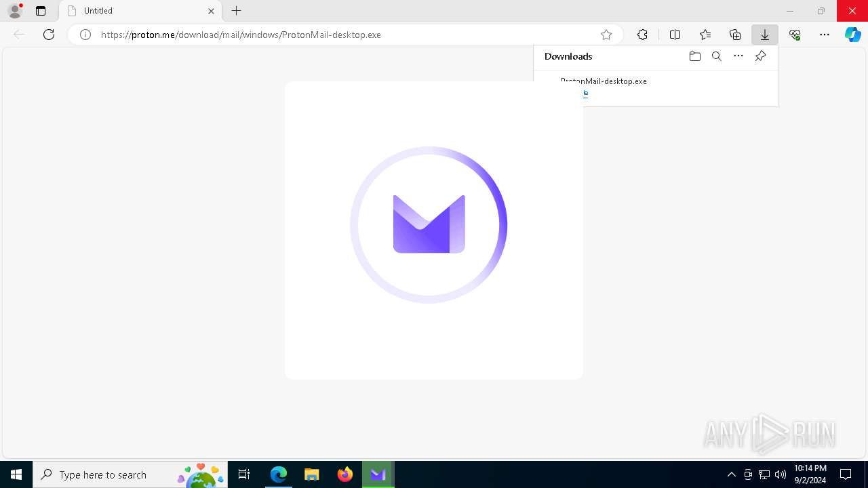Click the Proton Mail loading splash logo
868x488 pixels.
click(429, 224)
